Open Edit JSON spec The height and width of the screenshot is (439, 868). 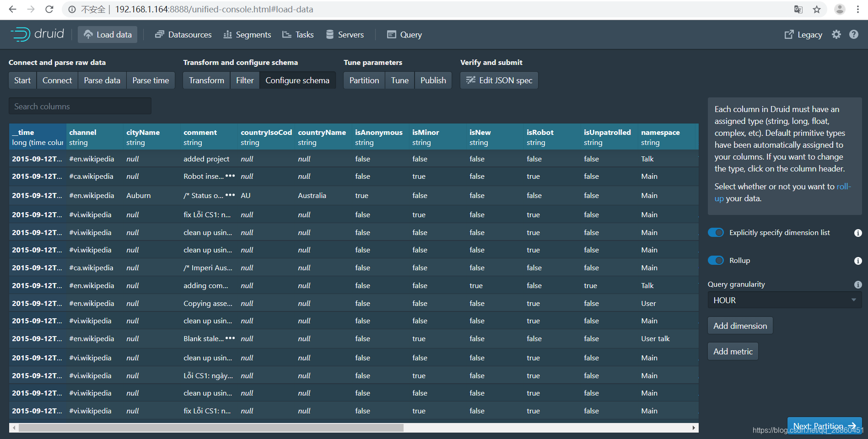[499, 80]
